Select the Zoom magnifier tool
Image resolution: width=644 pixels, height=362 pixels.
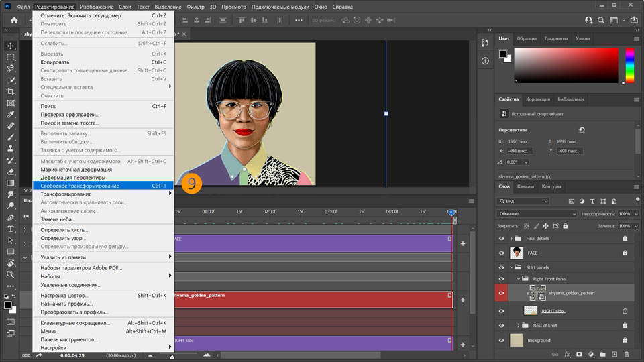pos(11,274)
